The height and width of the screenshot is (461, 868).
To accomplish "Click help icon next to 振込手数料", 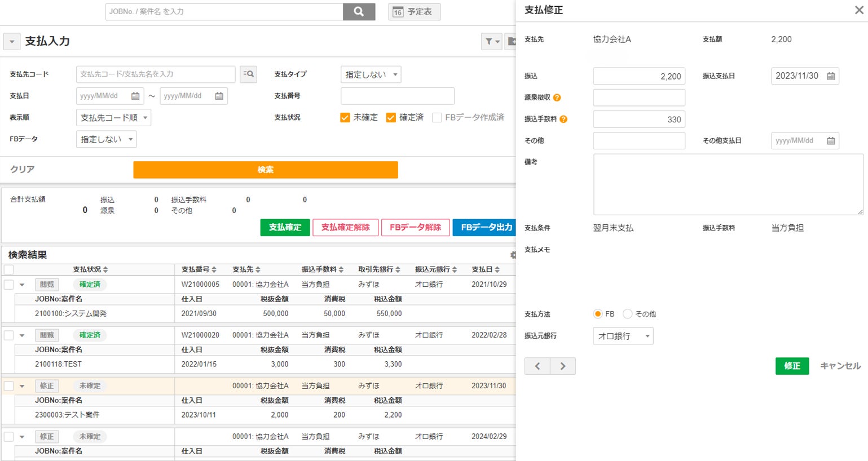I will pos(563,119).
